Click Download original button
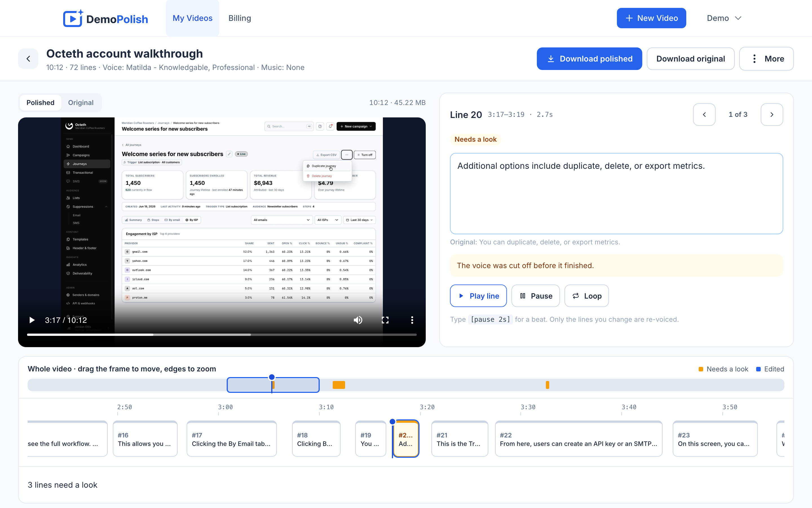Screen dimensions: 812x508 [690, 59]
